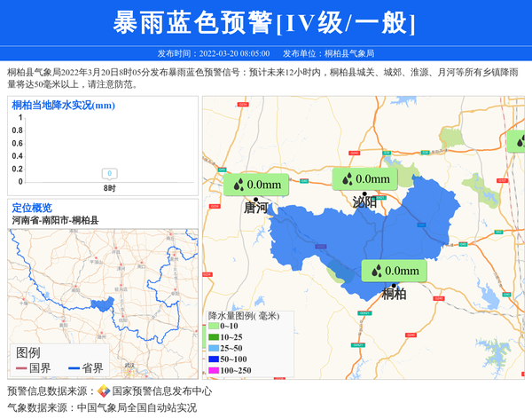Select the 0~10 rainfall legend swatch
532x418 pixels.
pos(213,327)
